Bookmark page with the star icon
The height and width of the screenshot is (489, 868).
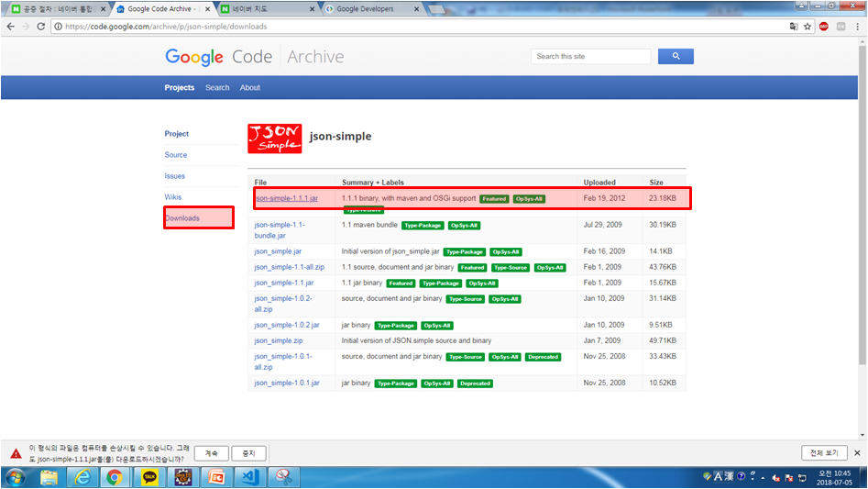(x=808, y=26)
